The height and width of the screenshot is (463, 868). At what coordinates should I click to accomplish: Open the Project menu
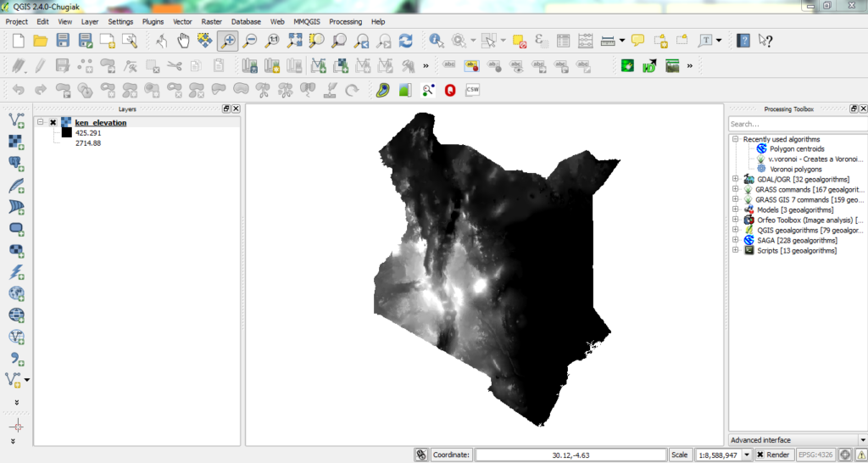pyautogui.click(x=17, y=21)
